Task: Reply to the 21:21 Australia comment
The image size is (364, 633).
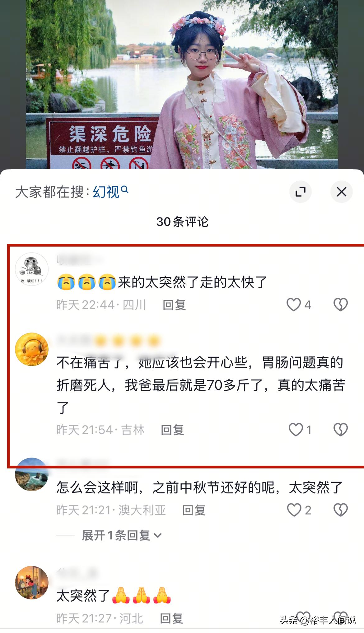Action: click(x=194, y=510)
